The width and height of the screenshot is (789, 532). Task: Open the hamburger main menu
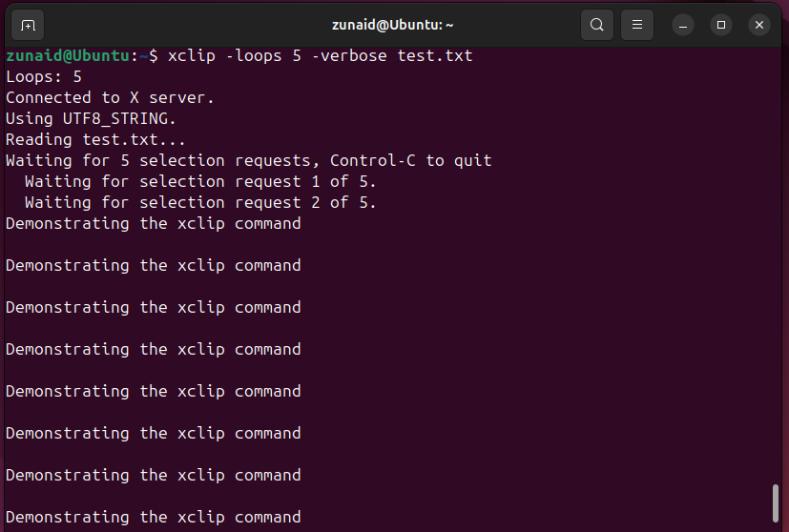[638, 25]
